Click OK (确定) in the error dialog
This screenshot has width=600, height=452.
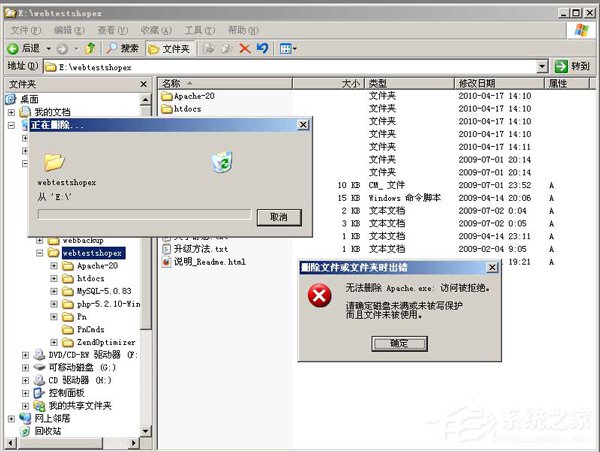[x=399, y=343]
